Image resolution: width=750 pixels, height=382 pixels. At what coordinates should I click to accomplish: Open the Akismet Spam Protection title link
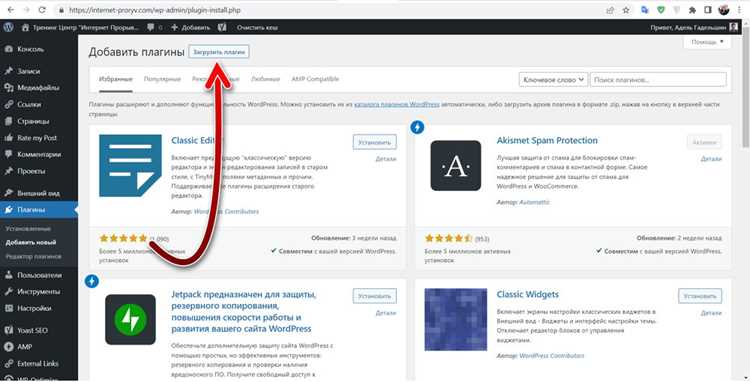[547, 141]
